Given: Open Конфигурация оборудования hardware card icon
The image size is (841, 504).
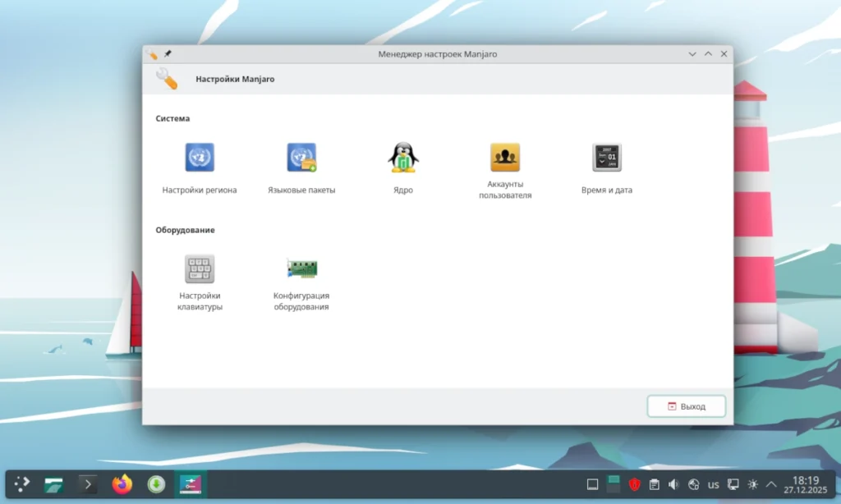Looking at the screenshot, I should (x=301, y=268).
